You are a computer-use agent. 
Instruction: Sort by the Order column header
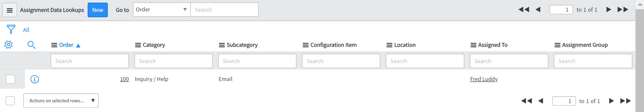coord(66,45)
